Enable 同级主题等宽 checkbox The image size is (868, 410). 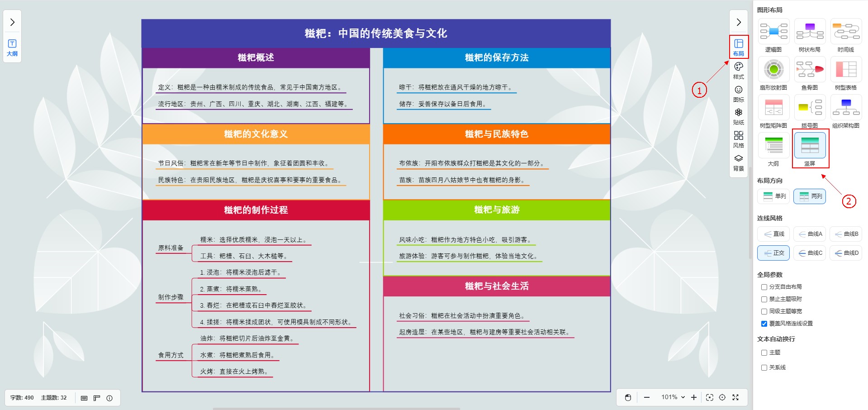[764, 311]
